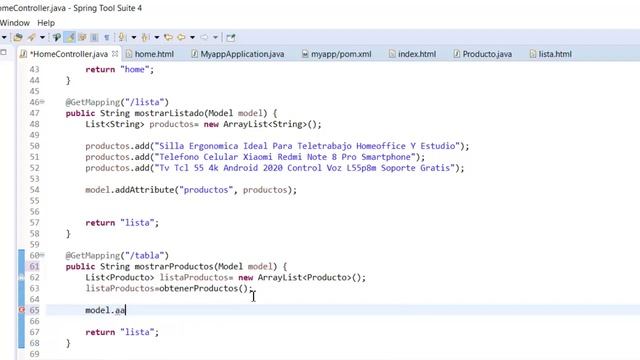Open Previous Annotation dropdown arrow
The height and width of the screenshot is (360, 640).
pos(157,38)
